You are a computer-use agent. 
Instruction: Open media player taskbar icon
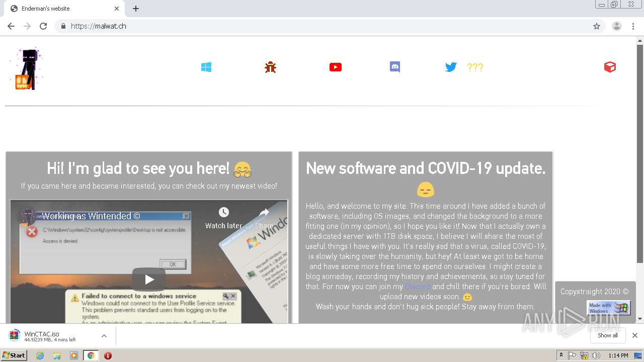click(74, 355)
